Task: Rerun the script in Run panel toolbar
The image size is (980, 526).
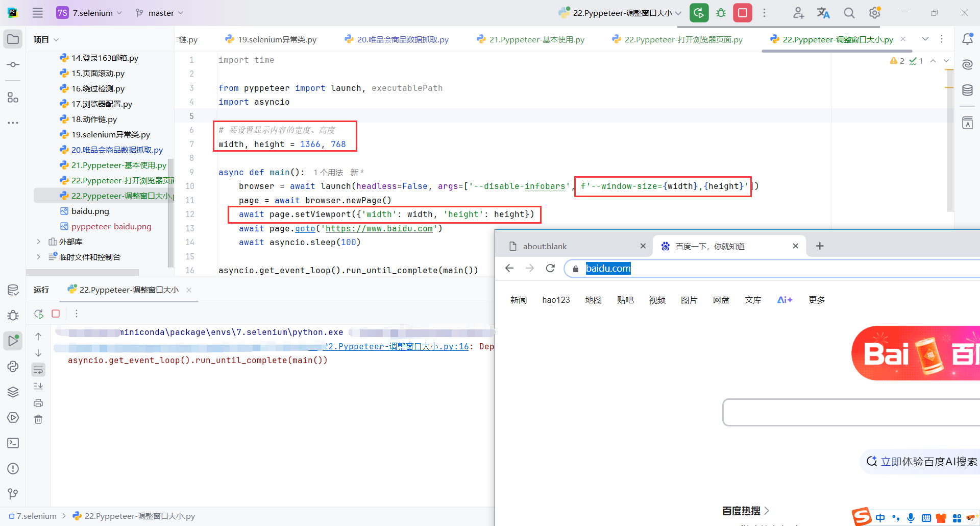Action: click(39, 314)
